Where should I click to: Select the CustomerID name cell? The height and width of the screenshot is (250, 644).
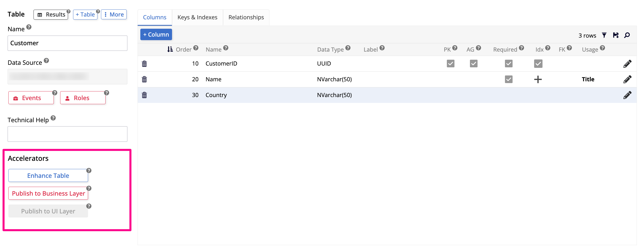221,64
